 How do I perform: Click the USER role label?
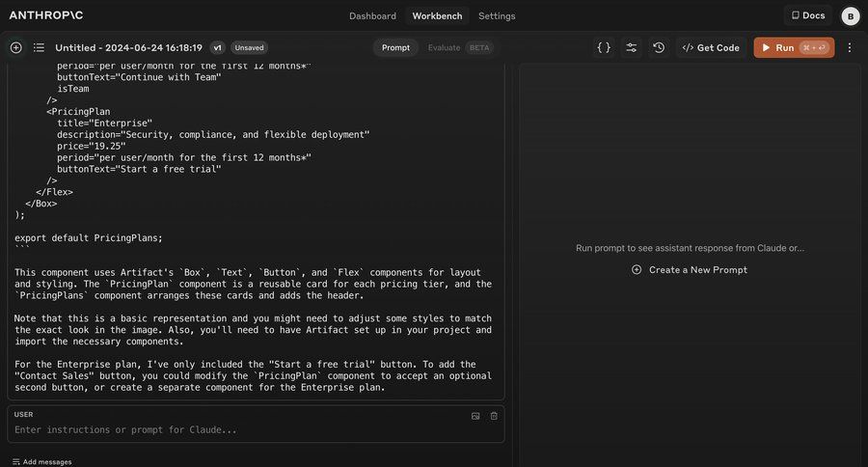[x=24, y=414]
